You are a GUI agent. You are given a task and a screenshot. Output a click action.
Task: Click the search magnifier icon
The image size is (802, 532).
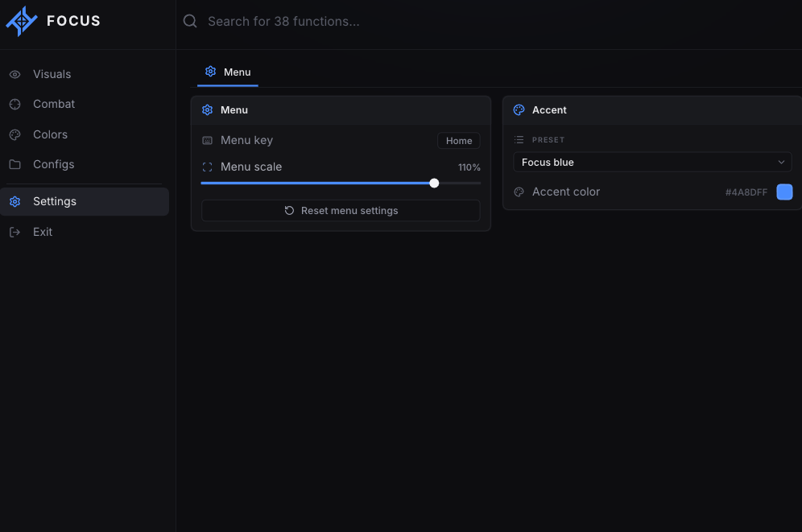pyautogui.click(x=190, y=21)
